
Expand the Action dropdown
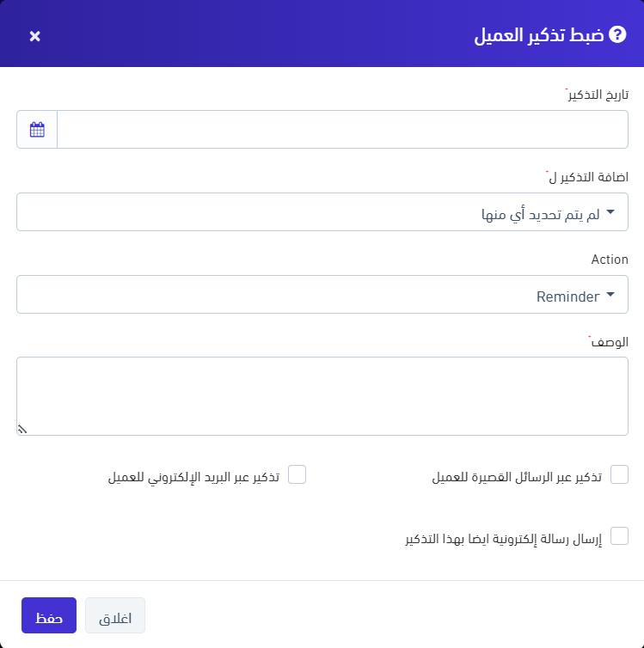click(322, 296)
